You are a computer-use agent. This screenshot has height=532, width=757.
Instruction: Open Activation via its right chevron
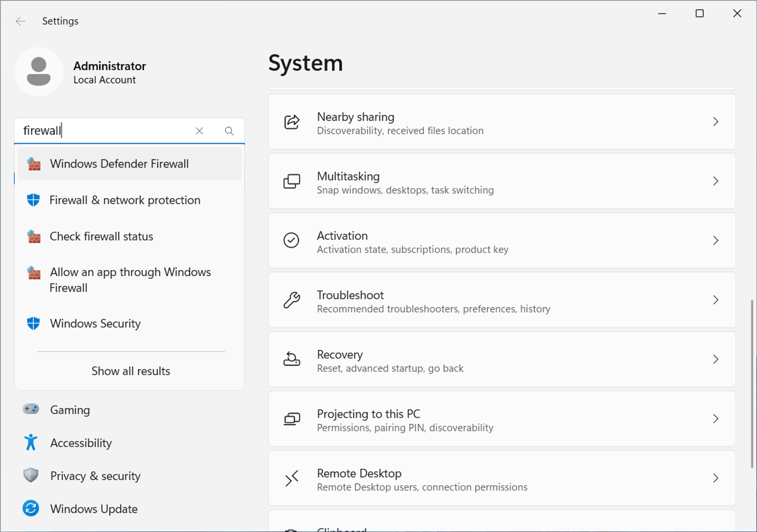pyautogui.click(x=715, y=240)
